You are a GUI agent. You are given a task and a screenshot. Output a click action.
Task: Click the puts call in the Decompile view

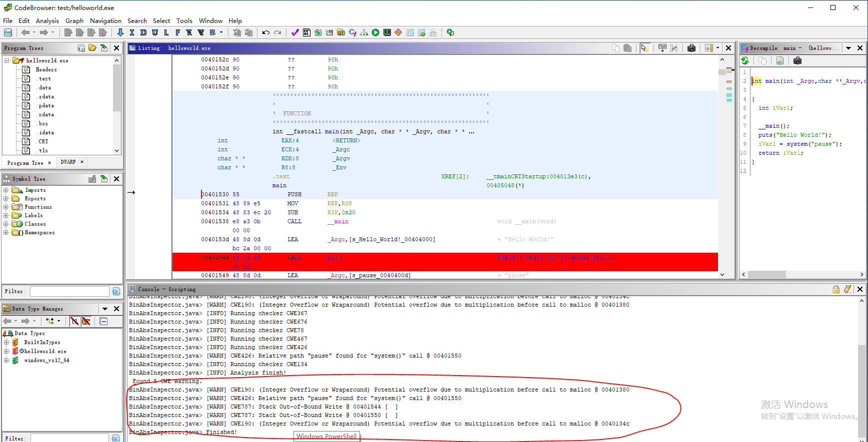[765, 135]
